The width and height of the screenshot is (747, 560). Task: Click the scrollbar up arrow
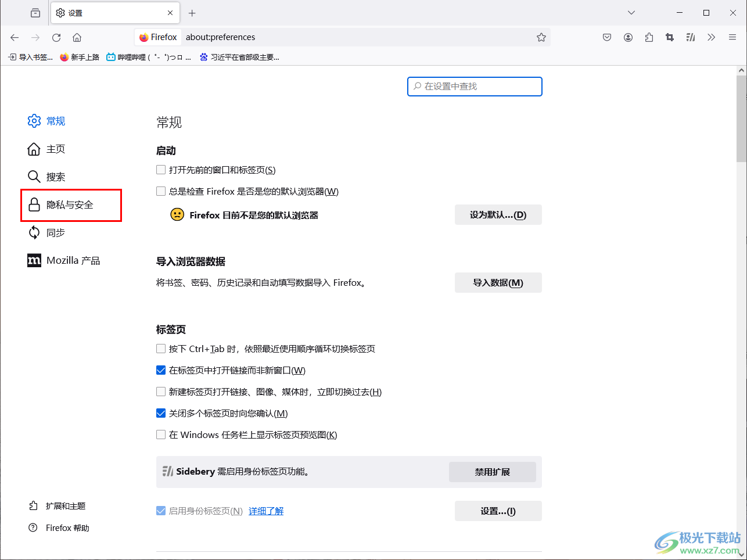(x=741, y=70)
